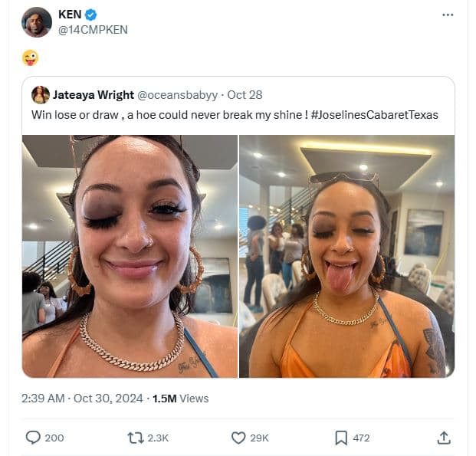This screenshot has width=476, height=456.
Task: Click KEN's profile avatar
Action: pos(37,22)
